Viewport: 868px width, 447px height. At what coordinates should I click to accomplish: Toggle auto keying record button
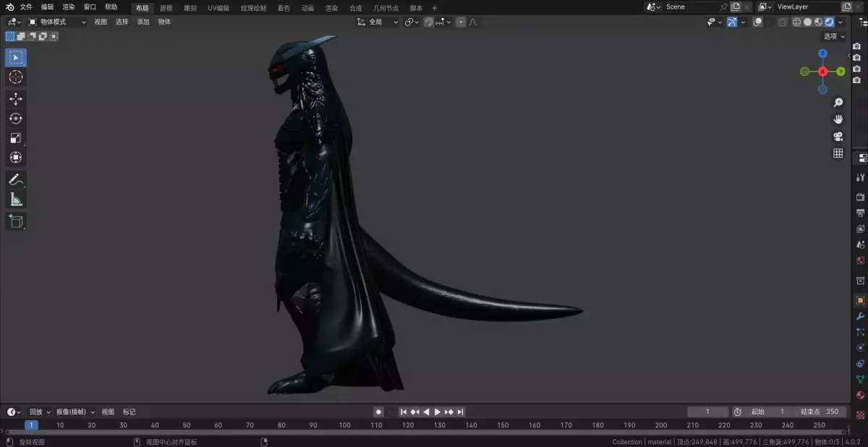(378, 412)
